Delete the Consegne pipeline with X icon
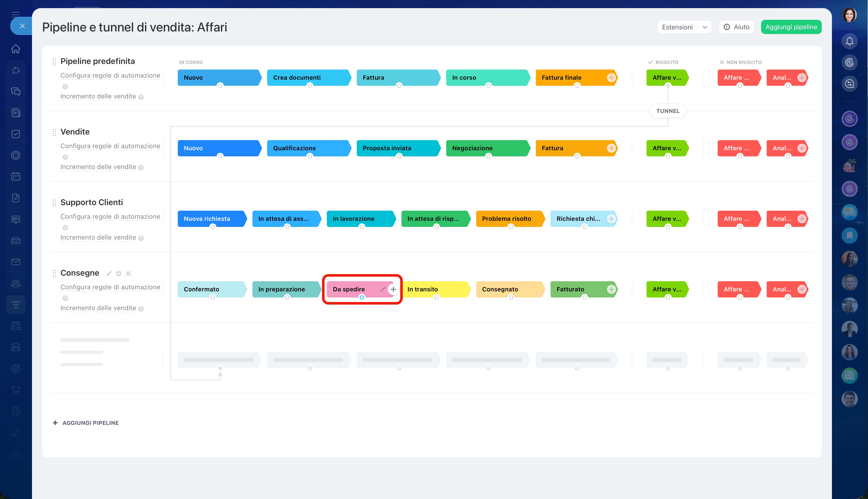The image size is (868, 499). (128, 274)
